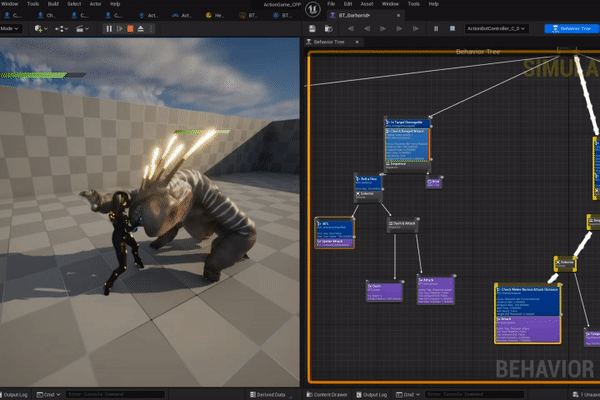Open the add content cube dropdown
Screen dimensions: 600x400
41,29
